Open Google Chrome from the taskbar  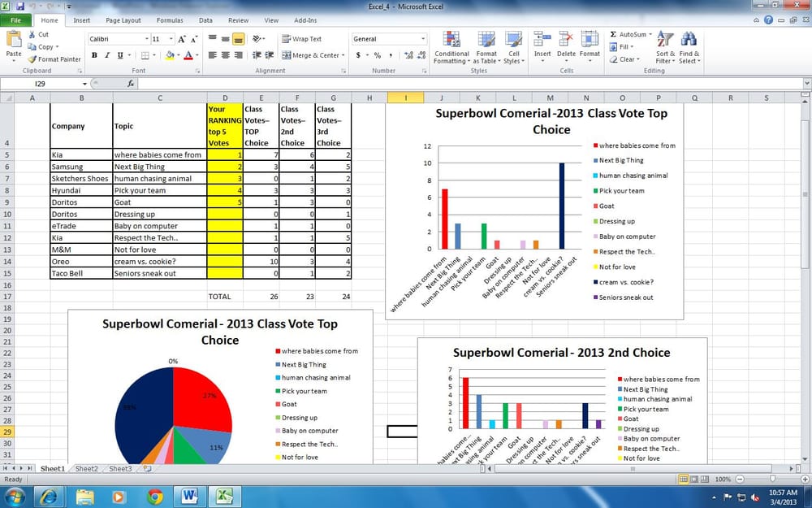[x=154, y=497]
